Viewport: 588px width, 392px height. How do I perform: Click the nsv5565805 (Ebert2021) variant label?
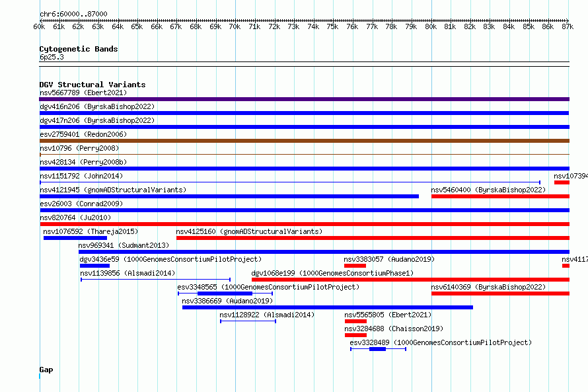tap(388, 315)
